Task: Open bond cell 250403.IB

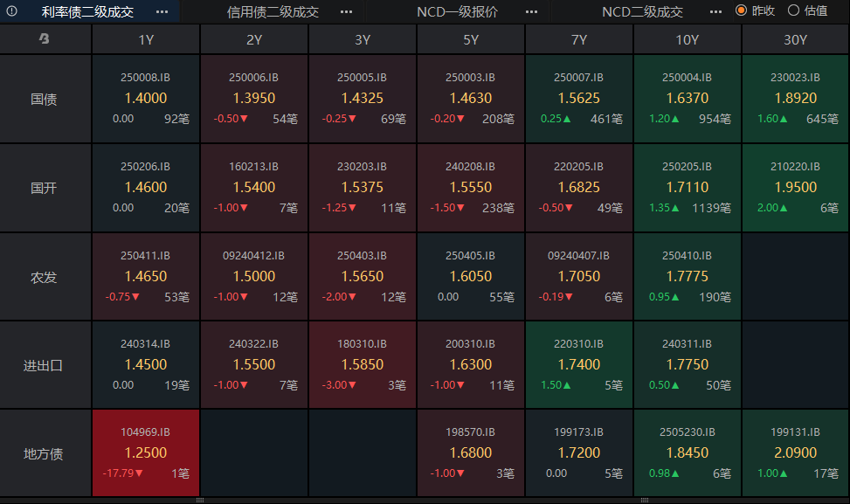Action: point(363,277)
